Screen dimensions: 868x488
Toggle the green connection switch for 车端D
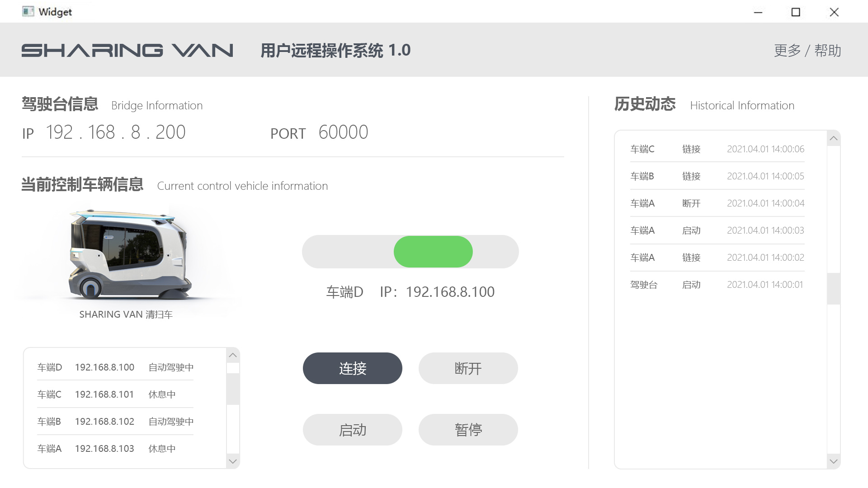(x=433, y=251)
